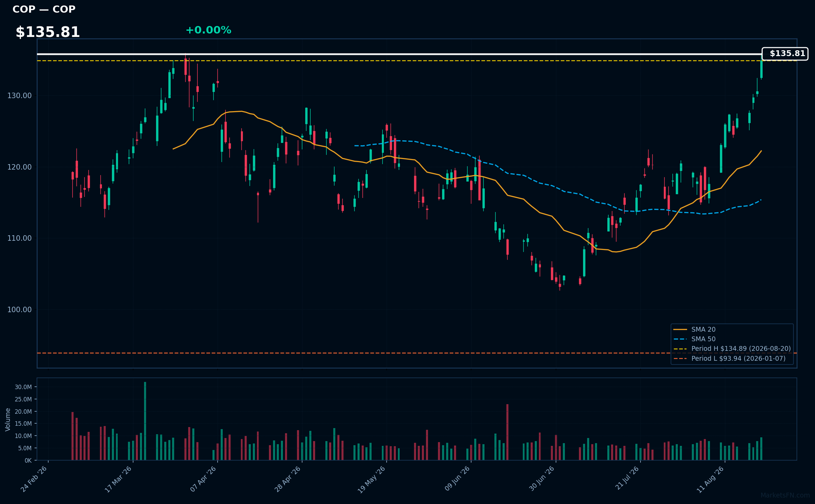Click the 20.0M volume axis label
The image size is (815, 504).
23,412
